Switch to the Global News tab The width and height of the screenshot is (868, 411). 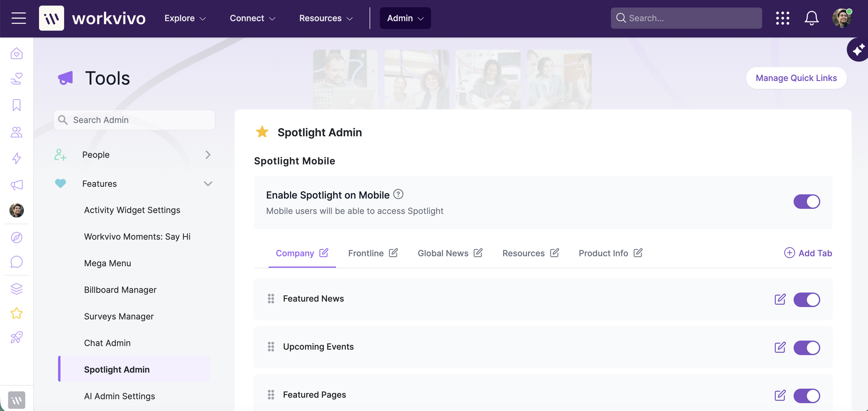[443, 253]
